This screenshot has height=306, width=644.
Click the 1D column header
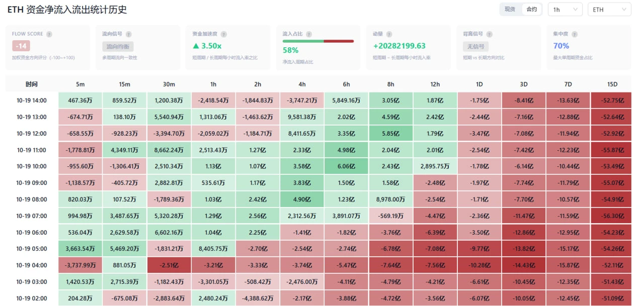pos(479,84)
